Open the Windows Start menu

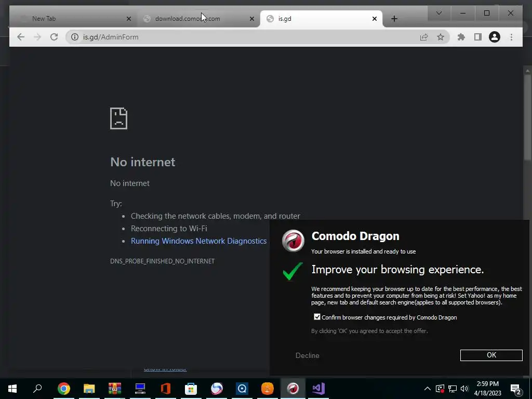(12, 389)
